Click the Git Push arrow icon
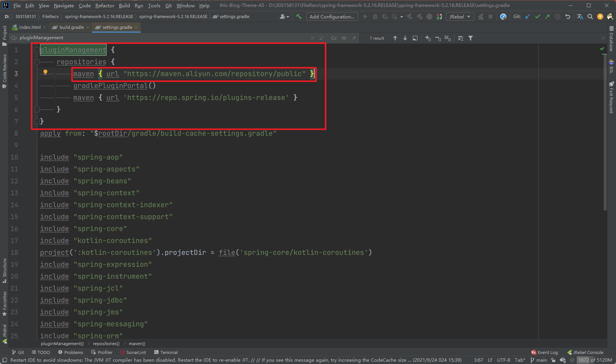 pos(548,17)
